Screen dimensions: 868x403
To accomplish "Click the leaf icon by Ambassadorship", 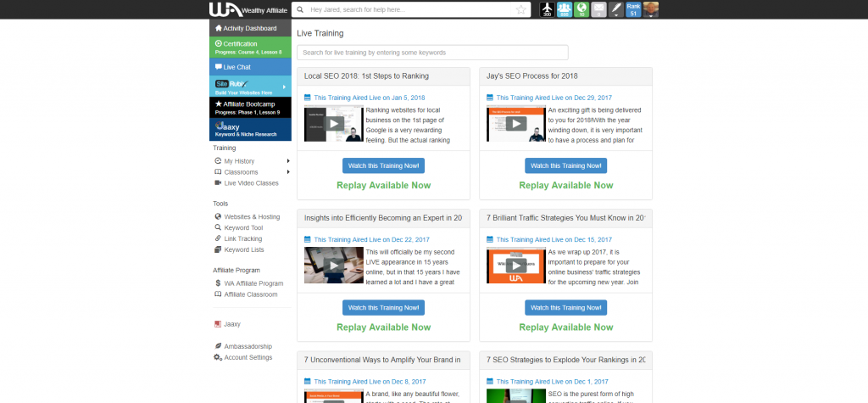I will click(x=218, y=346).
